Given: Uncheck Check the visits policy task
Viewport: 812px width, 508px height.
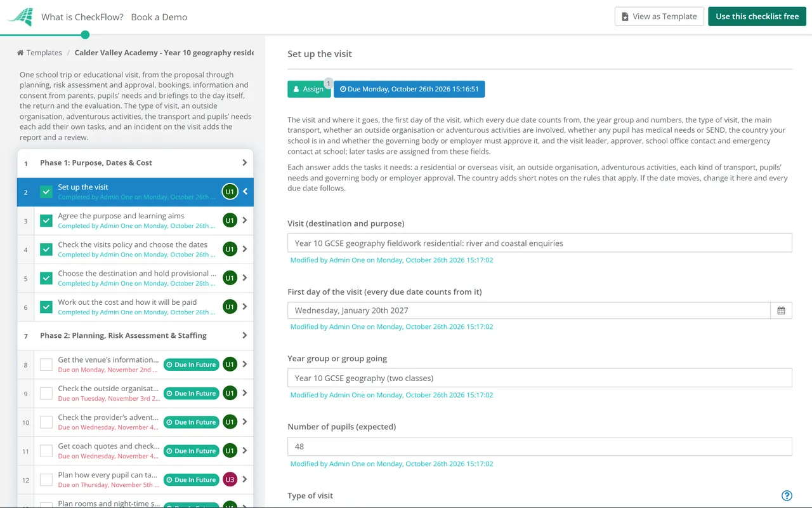Looking at the screenshot, I should (46, 250).
